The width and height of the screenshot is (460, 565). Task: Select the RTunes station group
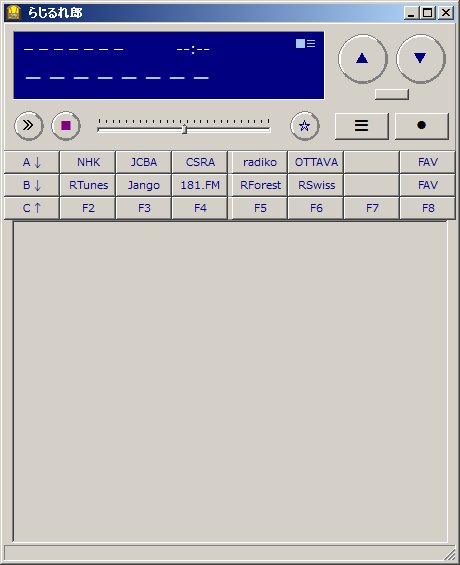88,185
